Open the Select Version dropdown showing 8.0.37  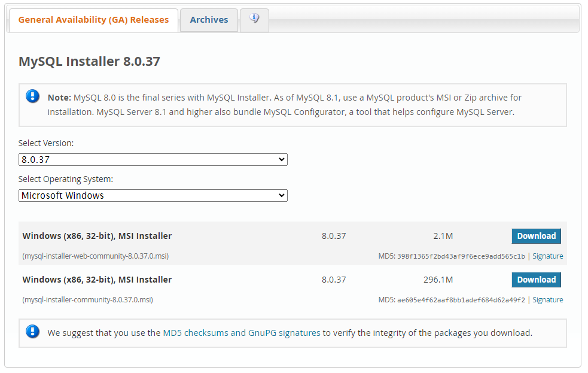(153, 159)
